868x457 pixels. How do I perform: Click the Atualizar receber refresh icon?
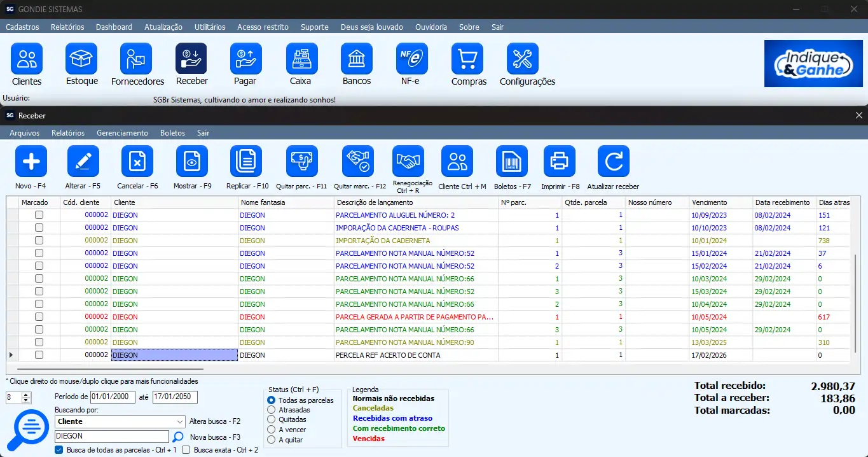613,162
